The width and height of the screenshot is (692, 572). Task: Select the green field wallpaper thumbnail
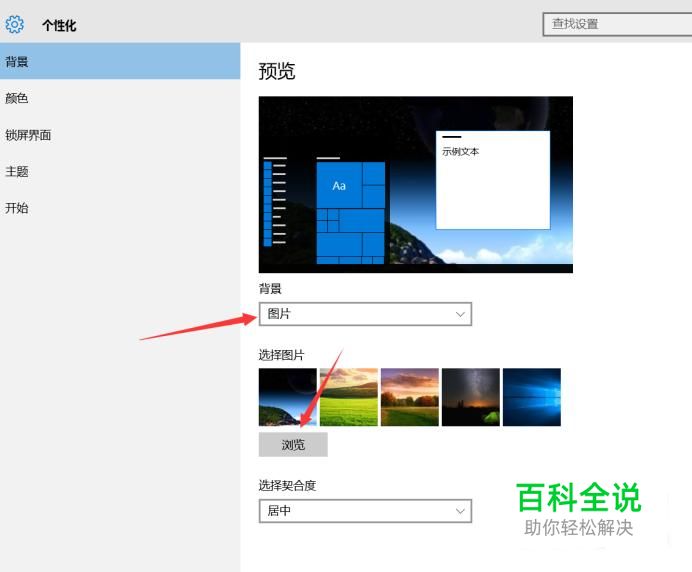(x=349, y=397)
